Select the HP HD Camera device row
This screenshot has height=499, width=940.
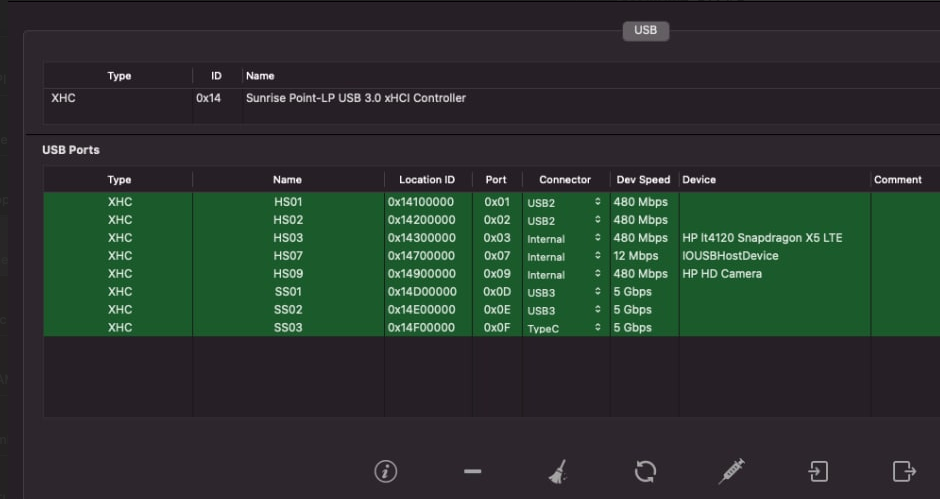click(492, 274)
